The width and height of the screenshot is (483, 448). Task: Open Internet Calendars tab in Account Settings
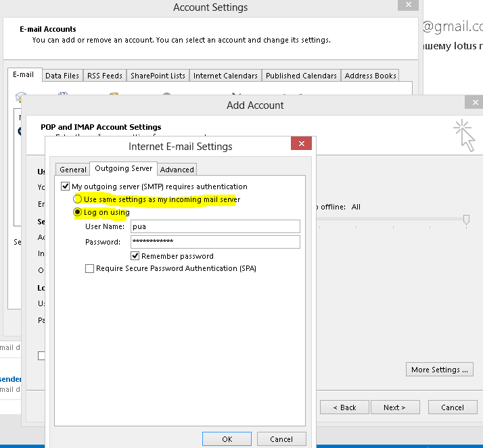(x=225, y=76)
